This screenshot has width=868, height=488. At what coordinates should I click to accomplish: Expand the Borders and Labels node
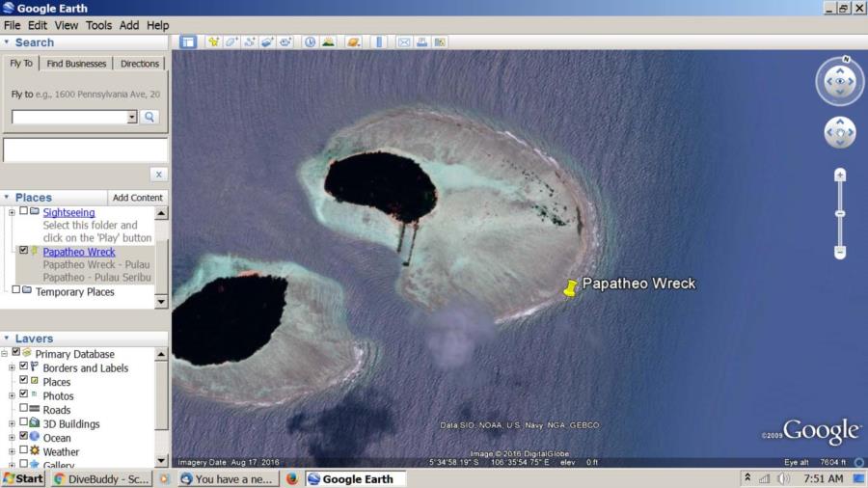click(x=12, y=367)
